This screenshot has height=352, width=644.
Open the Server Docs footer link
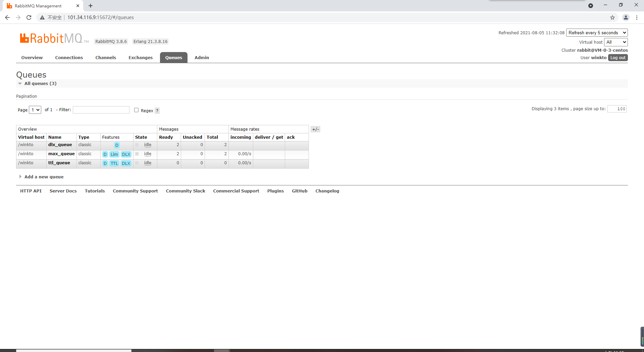click(63, 191)
